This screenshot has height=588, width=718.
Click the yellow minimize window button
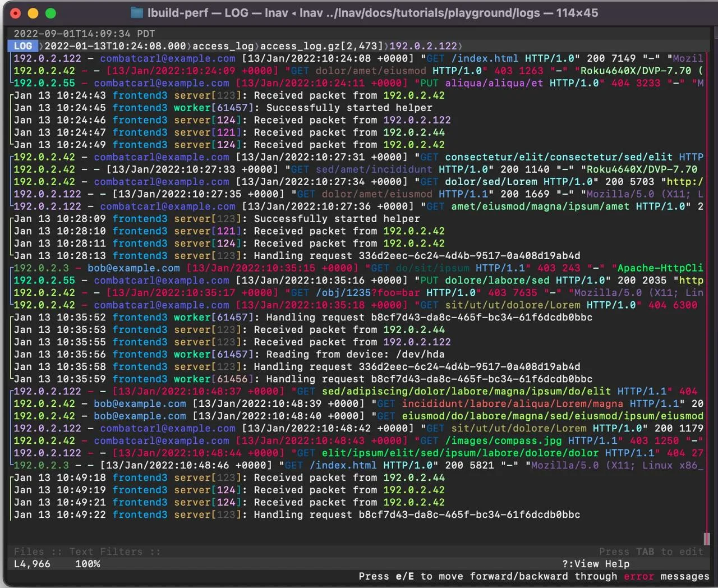pos(33,13)
